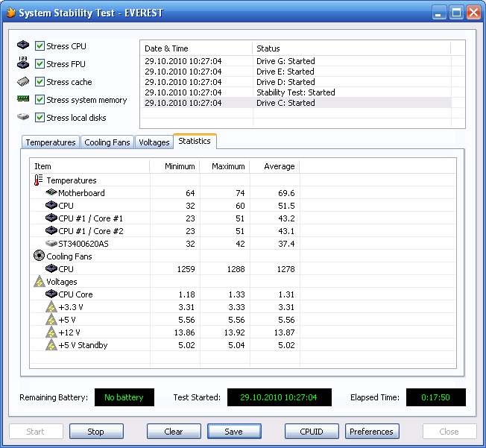Image resolution: width=486 pixels, height=448 pixels.
Task: Switch to the Temperatures tab
Action: (x=50, y=142)
